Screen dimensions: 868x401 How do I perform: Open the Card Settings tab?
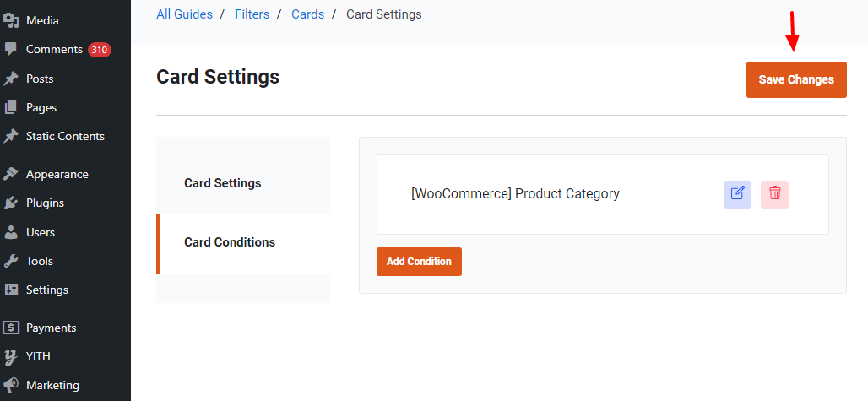(223, 183)
